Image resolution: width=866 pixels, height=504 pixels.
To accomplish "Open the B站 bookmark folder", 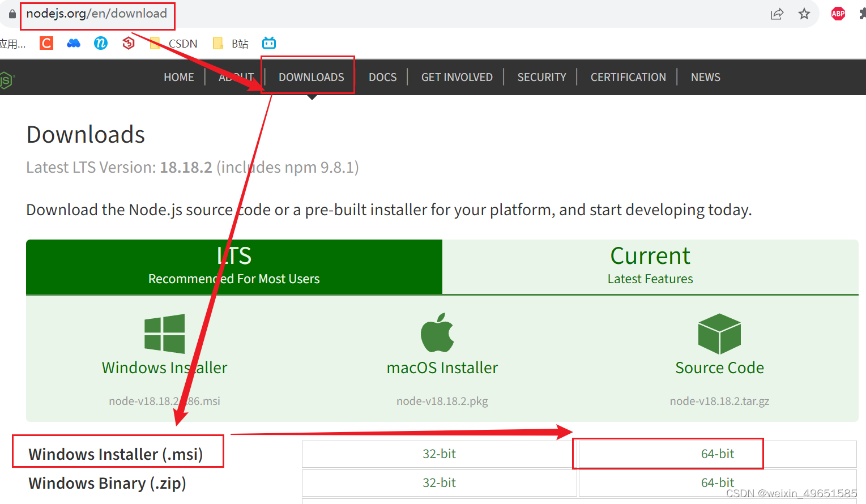I will click(x=231, y=44).
